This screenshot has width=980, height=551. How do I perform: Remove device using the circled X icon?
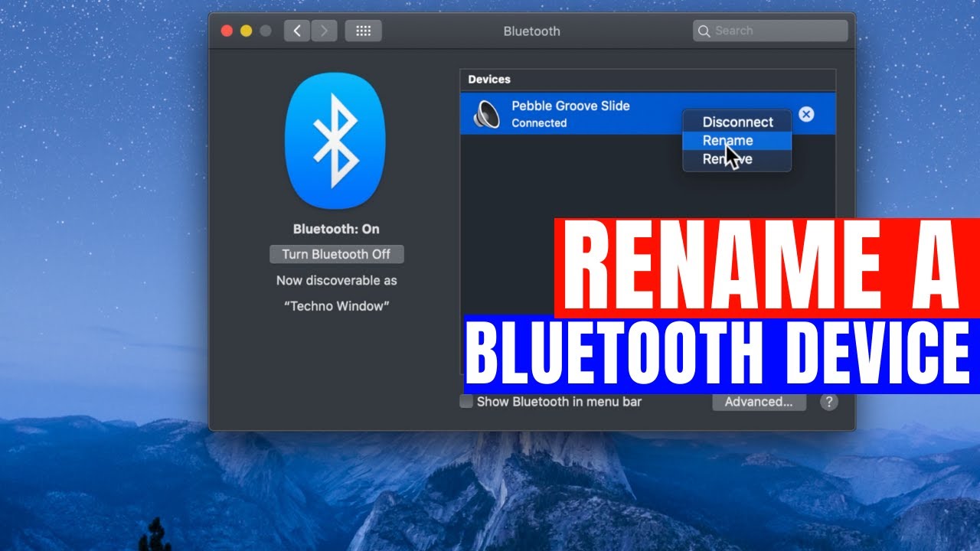point(806,114)
